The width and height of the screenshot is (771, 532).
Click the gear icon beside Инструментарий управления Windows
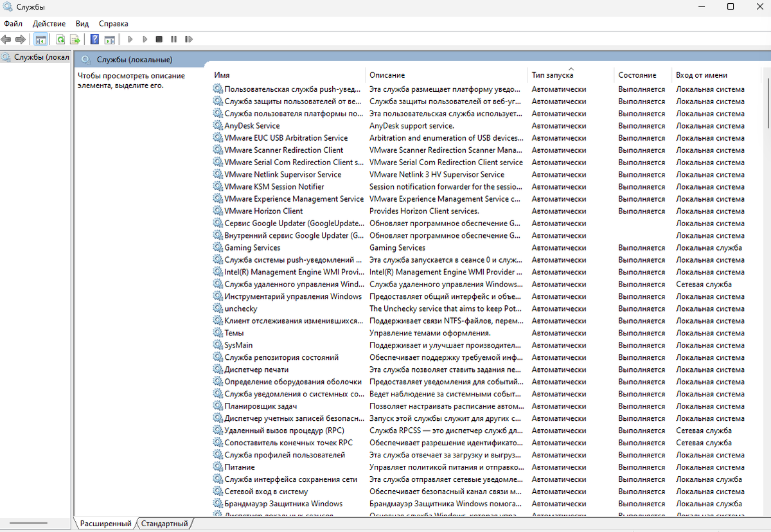[x=218, y=297]
